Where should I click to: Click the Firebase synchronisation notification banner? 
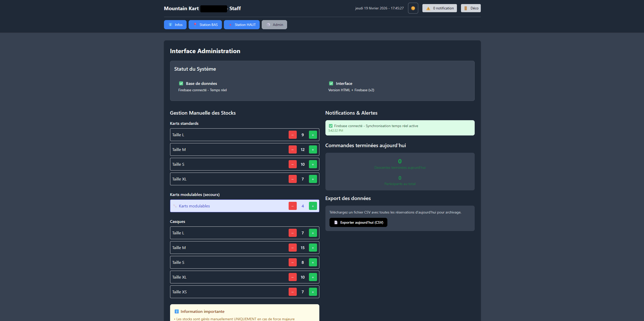(x=400, y=128)
